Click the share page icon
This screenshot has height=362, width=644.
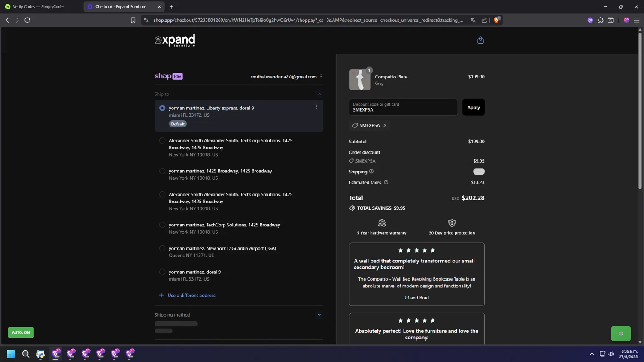[x=484, y=20]
